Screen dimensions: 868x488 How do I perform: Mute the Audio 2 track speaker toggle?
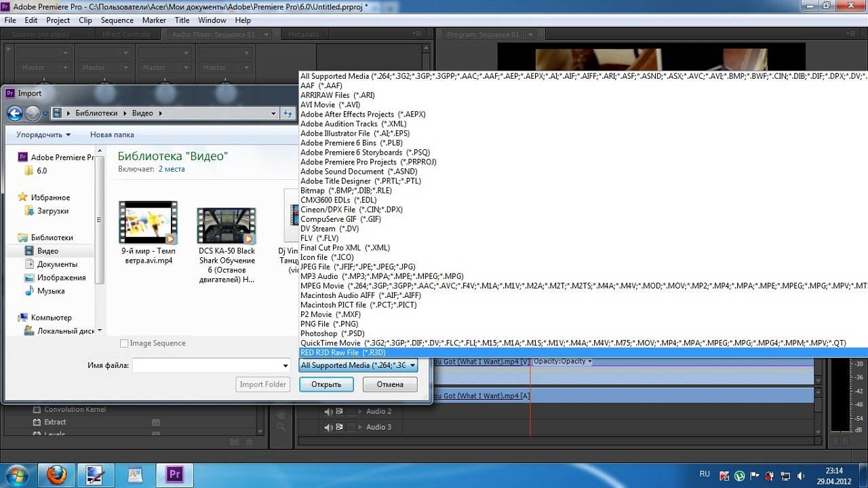click(329, 411)
